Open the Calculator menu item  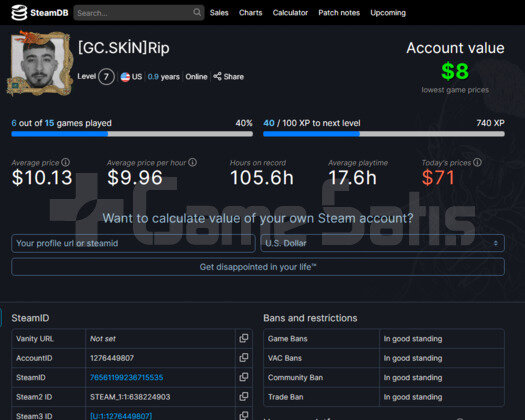click(x=290, y=13)
